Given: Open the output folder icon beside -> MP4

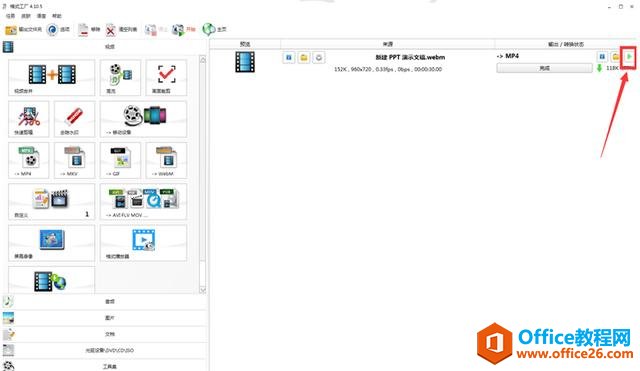Looking at the screenshot, I should [616, 57].
